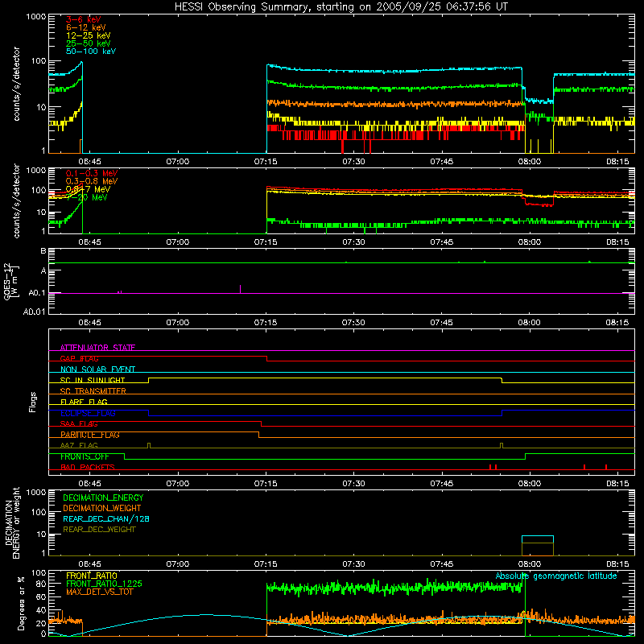
Task: Click the 0.1-0.3 MeV legend label
Action: [92, 173]
